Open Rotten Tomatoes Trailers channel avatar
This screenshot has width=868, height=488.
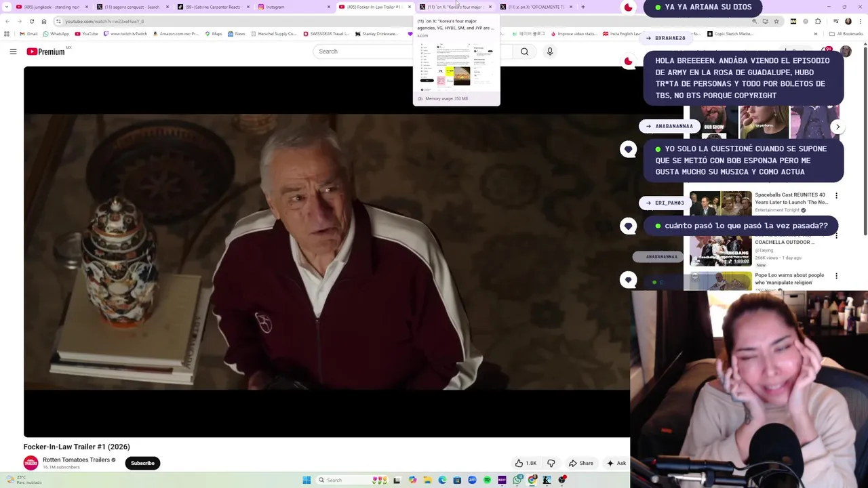tap(31, 463)
